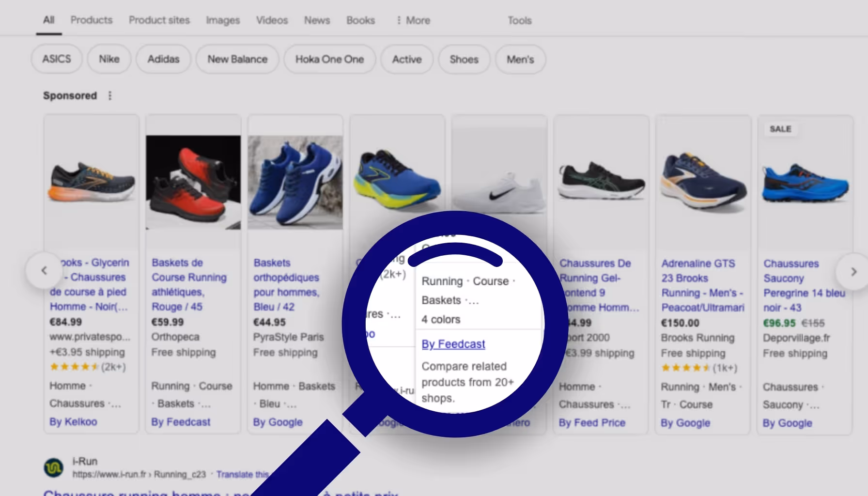Click the Orthopeca seller name
Viewport: 868px width, 496px height.
click(175, 337)
